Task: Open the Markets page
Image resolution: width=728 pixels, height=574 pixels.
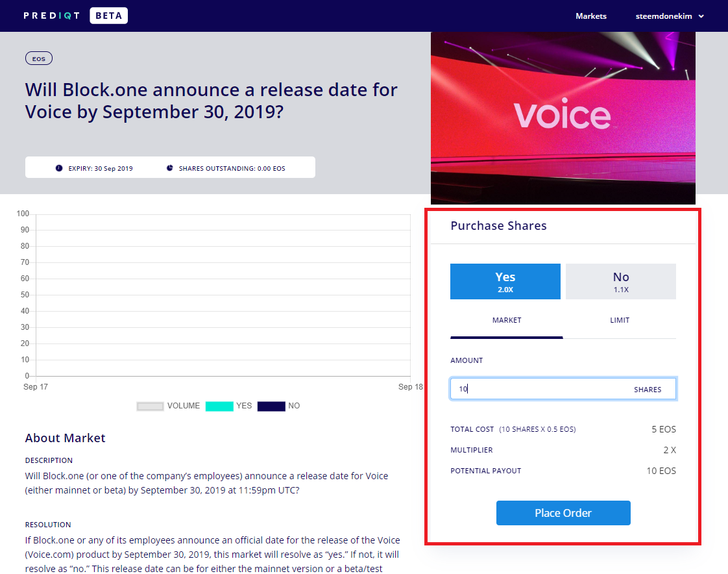Action: 591,16
